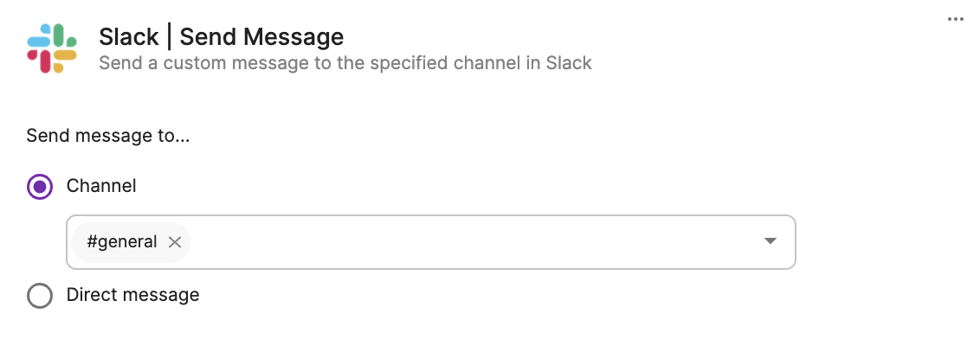Click the #general chip text

[122, 241]
